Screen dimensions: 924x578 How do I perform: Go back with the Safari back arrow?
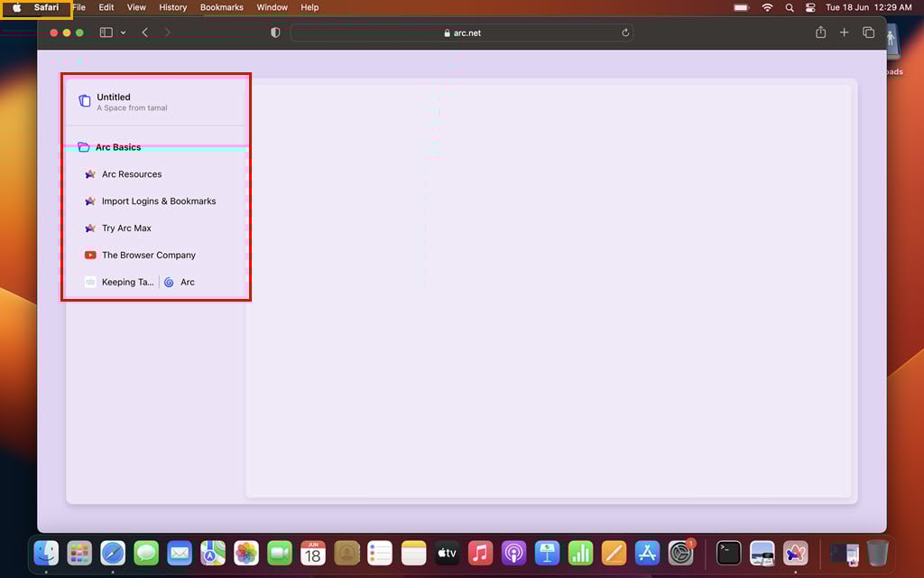coord(145,33)
